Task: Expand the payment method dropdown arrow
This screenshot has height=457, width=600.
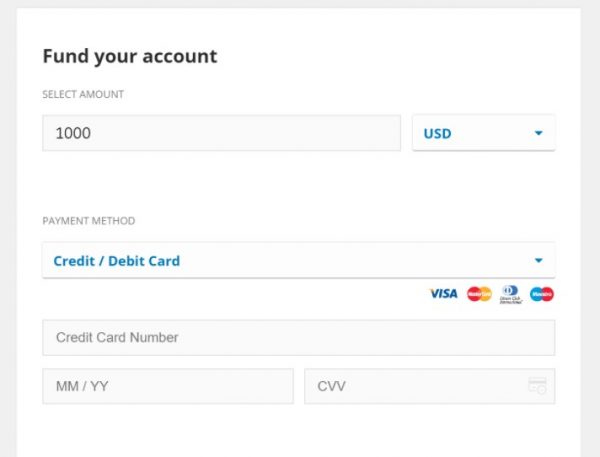Action: [538, 261]
